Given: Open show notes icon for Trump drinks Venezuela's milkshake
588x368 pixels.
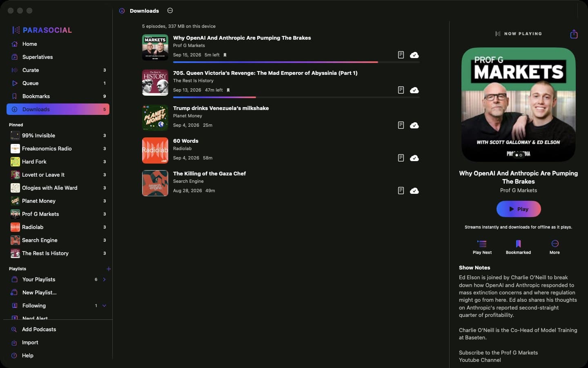Looking at the screenshot, I should pyautogui.click(x=401, y=125).
